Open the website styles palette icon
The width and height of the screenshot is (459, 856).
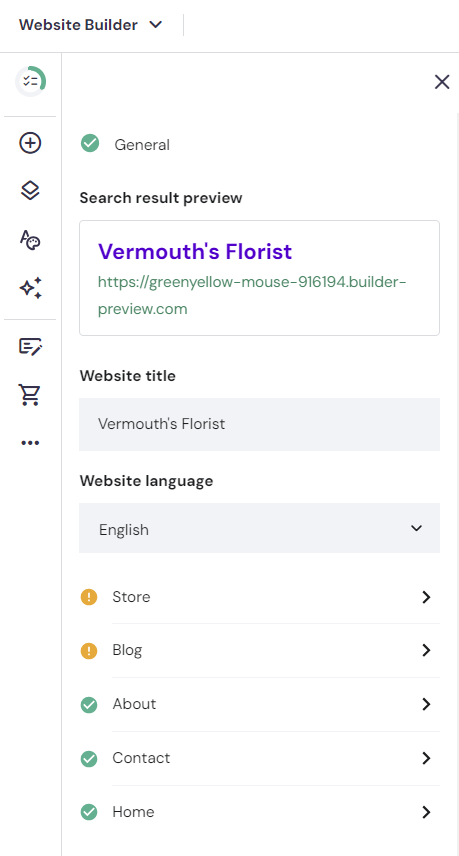click(x=30, y=240)
